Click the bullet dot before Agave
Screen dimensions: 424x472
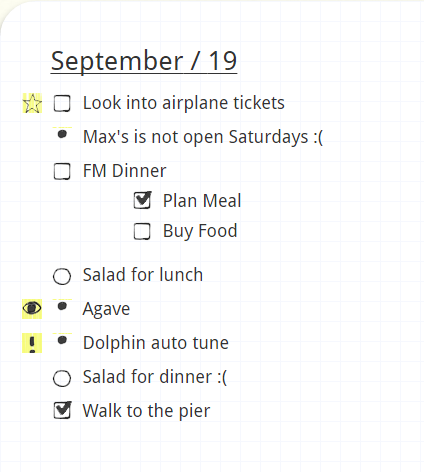pyautogui.click(x=62, y=306)
